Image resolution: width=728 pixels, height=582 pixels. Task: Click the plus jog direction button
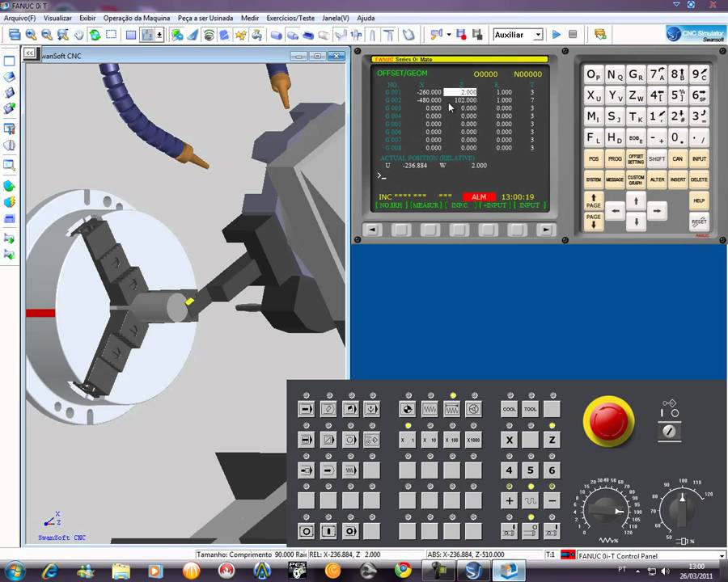pyautogui.click(x=509, y=500)
